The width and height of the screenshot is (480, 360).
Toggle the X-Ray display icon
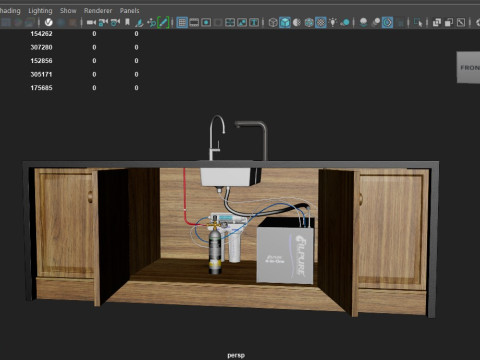pyautogui.click(x=437, y=22)
